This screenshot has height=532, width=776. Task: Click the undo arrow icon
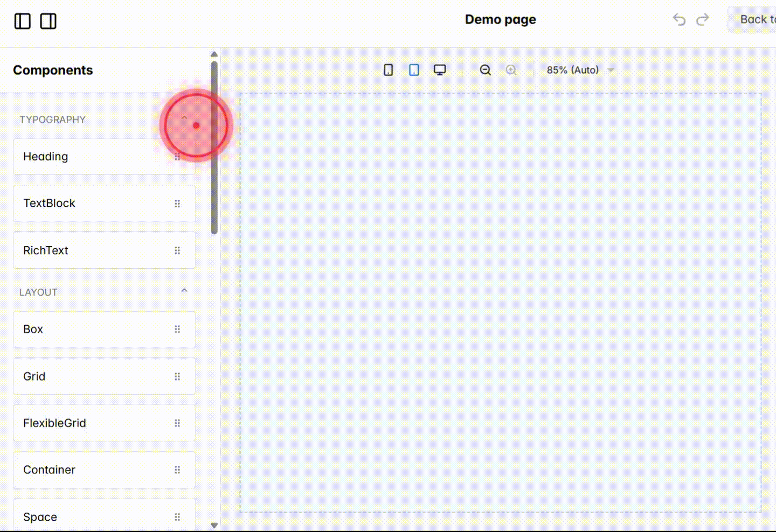tap(678, 19)
